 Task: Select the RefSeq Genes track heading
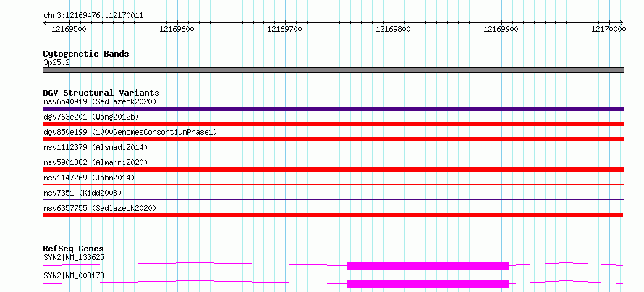point(73,249)
